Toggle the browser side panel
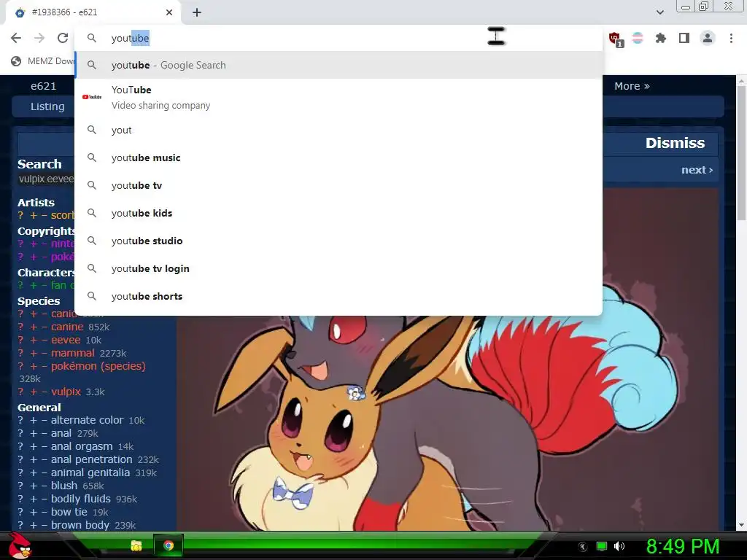 [x=684, y=38]
